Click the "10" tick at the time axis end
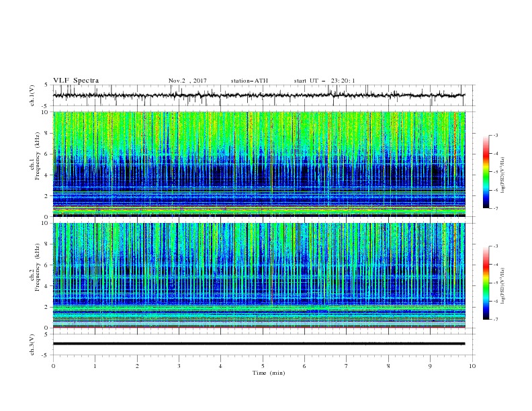The width and height of the screenshot is (532, 411). tap(472, 366)
